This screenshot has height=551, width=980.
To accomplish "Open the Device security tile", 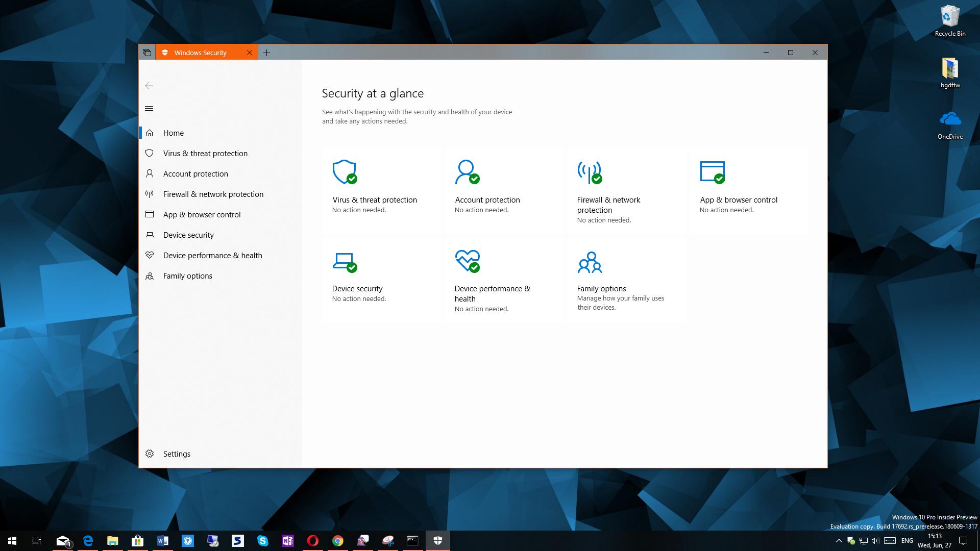I will [381, 280].
